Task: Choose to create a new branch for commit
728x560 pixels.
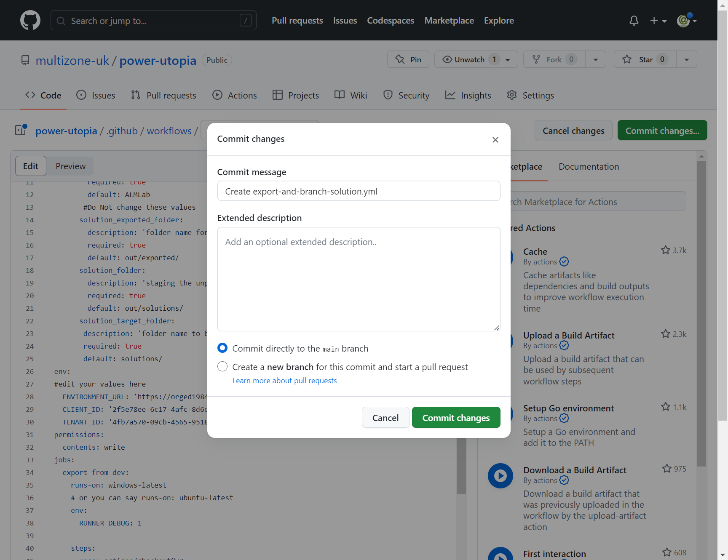Action: click(222, 366)
